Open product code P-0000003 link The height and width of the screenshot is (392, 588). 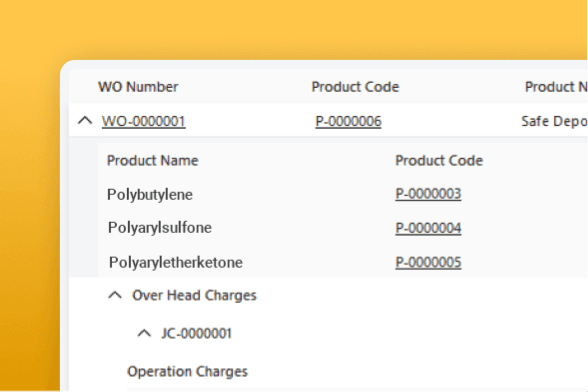coord(428,194)
